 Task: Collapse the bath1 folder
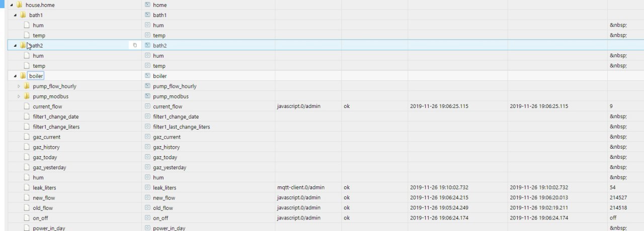coord(15,15)
